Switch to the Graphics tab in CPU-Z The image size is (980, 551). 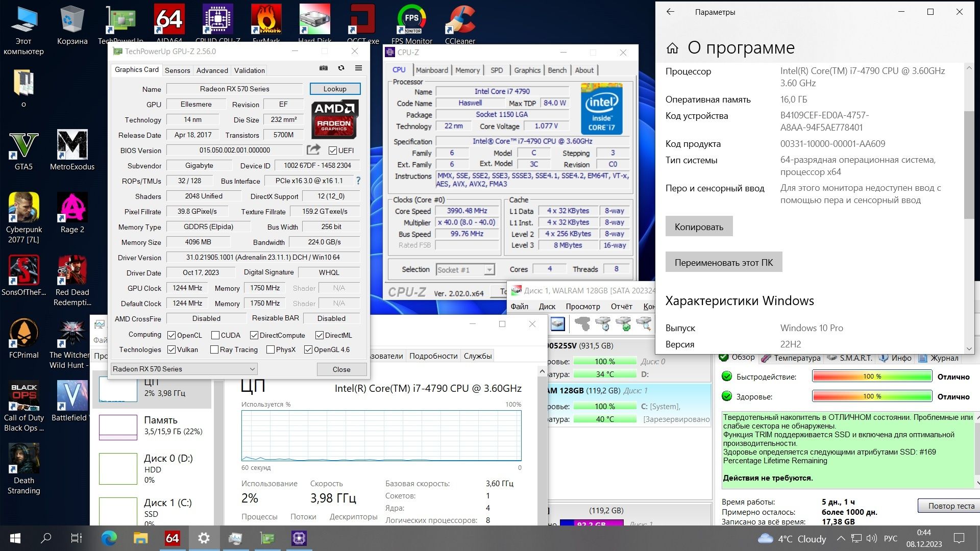(x=527, y=70)
